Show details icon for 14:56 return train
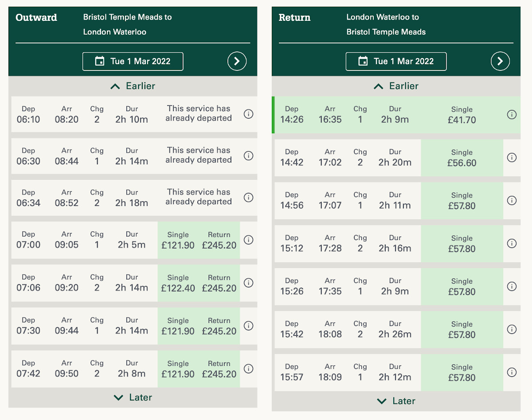532x420 pixels. point(512,200)
